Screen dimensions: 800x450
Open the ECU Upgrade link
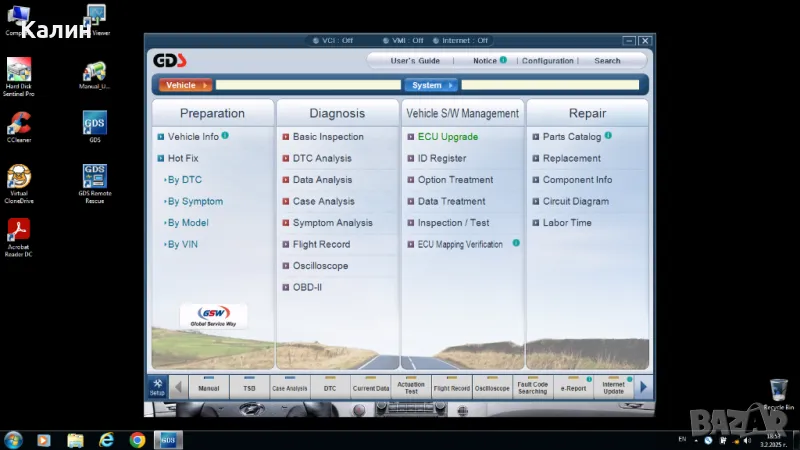tap(447, 137)
